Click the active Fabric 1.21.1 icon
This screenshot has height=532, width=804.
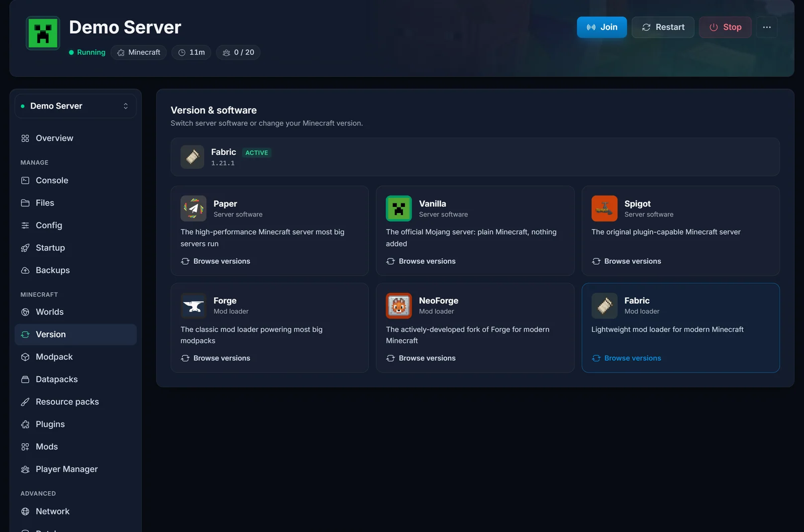(192, 157)
